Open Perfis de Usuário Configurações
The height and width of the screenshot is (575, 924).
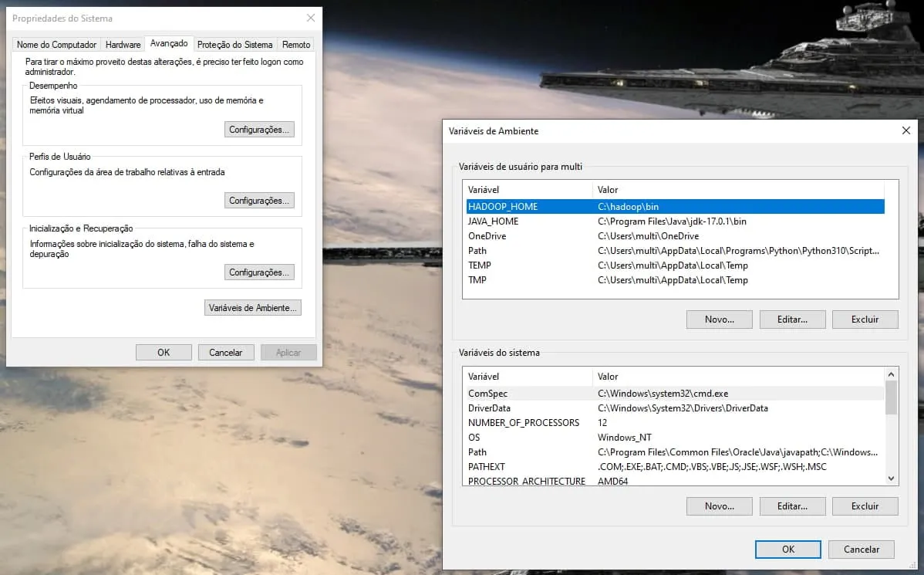tap(259, 201)
